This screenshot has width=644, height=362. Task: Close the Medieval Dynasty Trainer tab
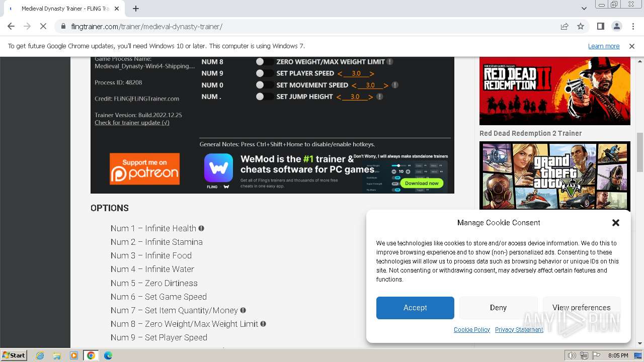(x=117, y=9)
